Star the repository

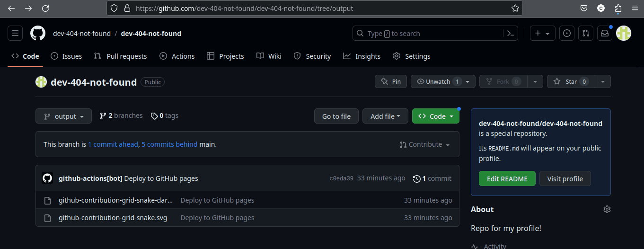pos(571,82)
